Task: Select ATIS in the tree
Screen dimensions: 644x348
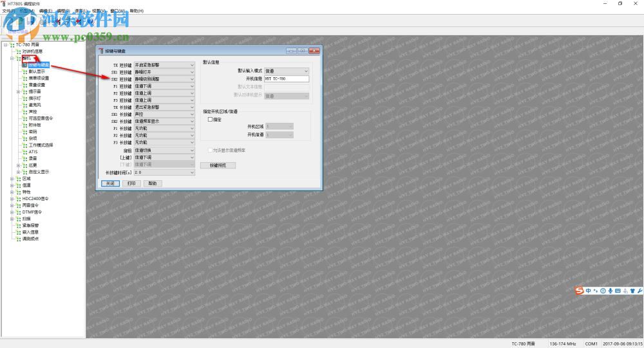Action: tap(33, 152)
